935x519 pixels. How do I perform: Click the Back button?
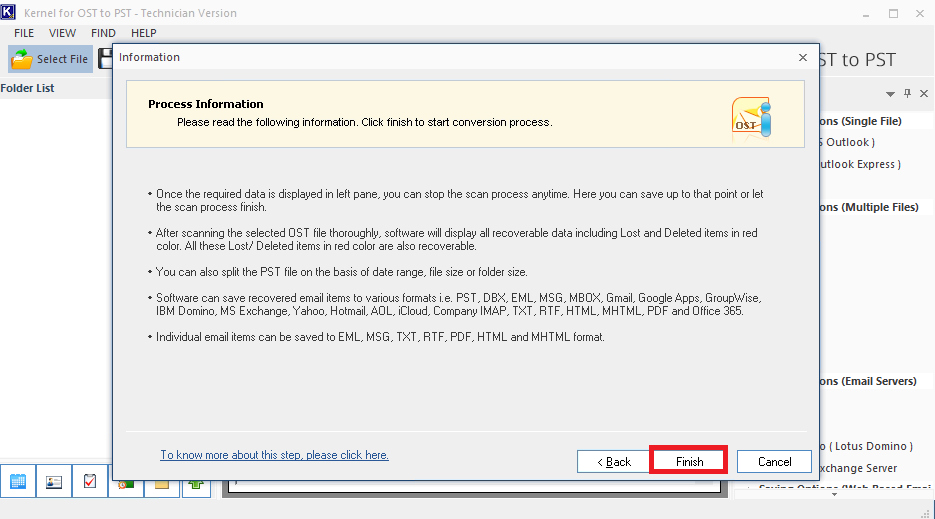pos(613,462)
